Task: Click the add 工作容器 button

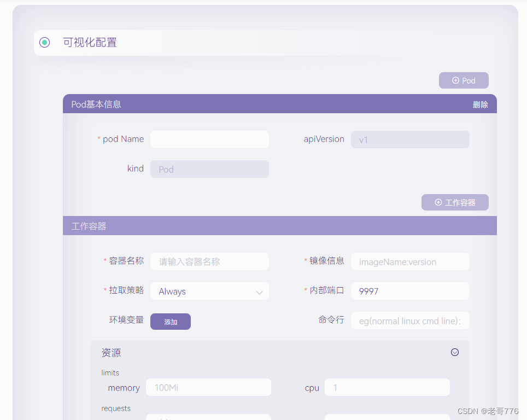Action: [455, 202]
